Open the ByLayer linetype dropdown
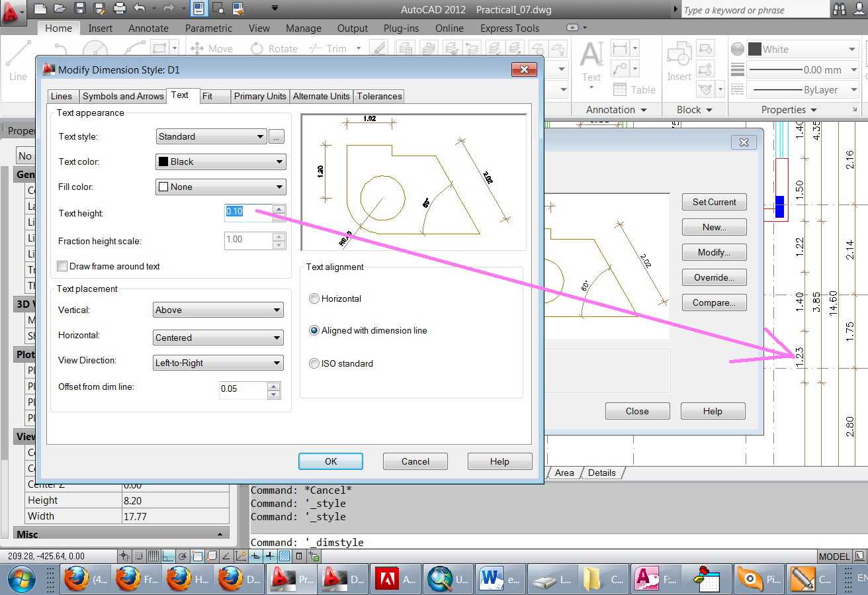This screenshot has height=595, width=868. (803, 89)
